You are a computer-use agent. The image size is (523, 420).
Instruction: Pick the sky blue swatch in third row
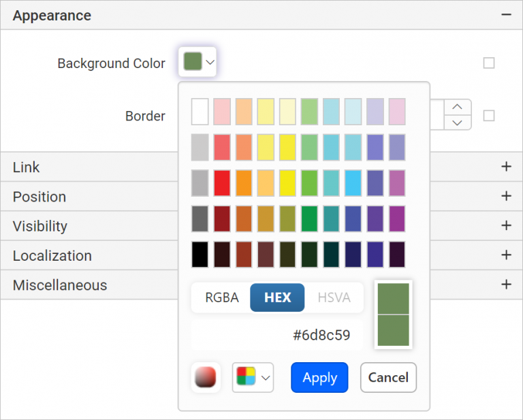point(353,182)
